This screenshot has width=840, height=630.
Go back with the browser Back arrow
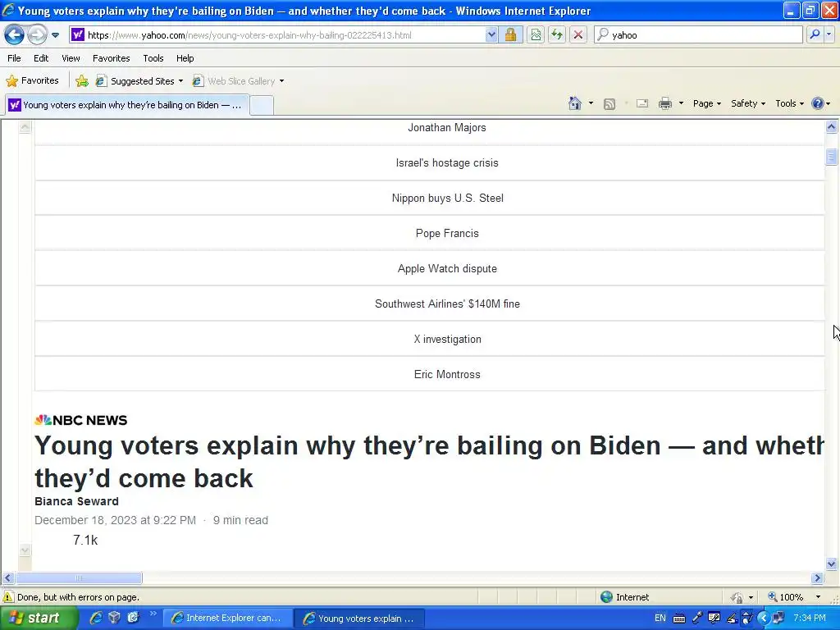[x=15, y=34]
